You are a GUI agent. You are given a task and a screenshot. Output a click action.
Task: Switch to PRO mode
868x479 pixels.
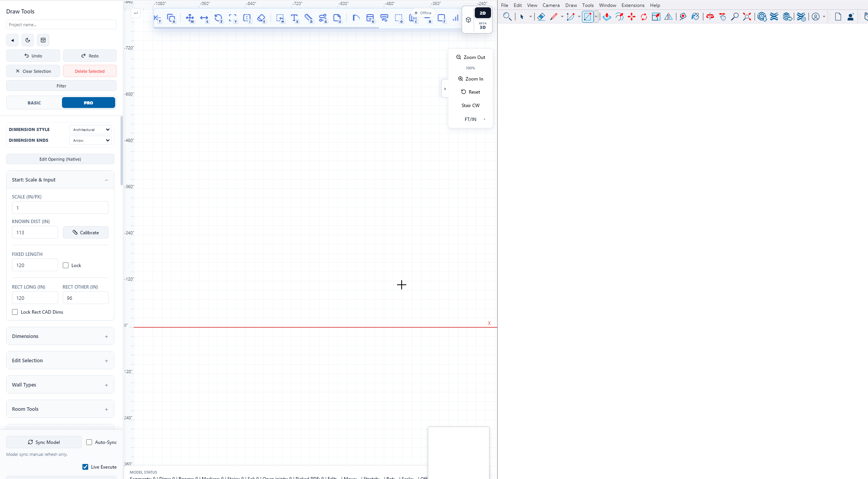coord(88,103)
